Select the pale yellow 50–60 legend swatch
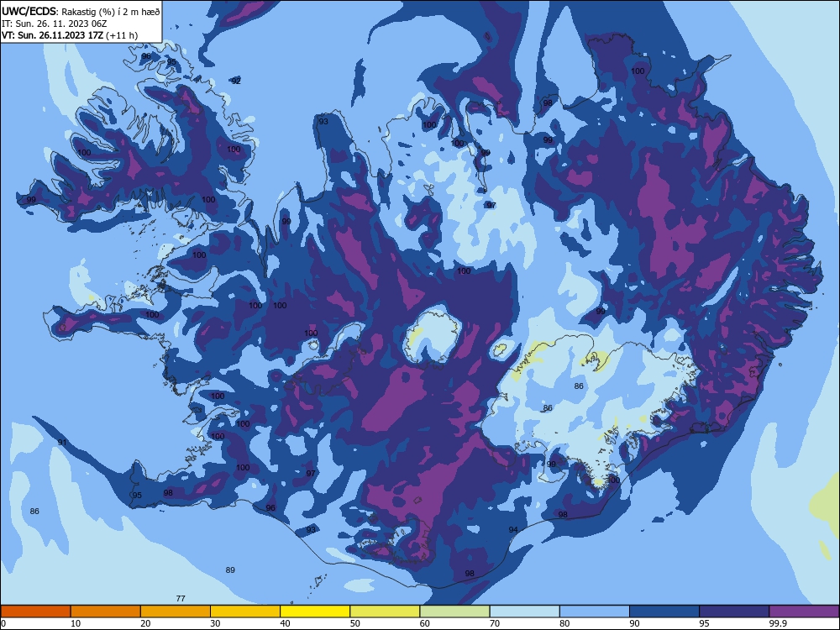The image size is (840, 630). point(386,612)
